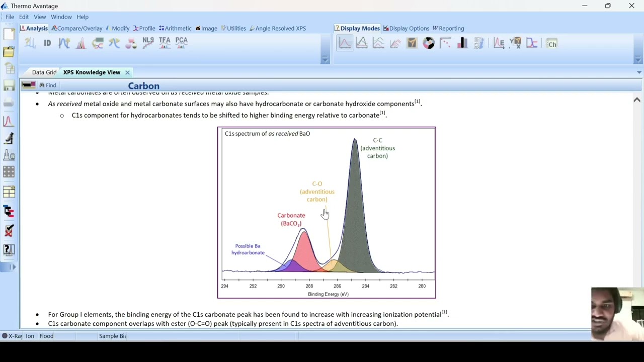Select the red peak fit icon
Screen dimensions: 644x362
(80, 43)
